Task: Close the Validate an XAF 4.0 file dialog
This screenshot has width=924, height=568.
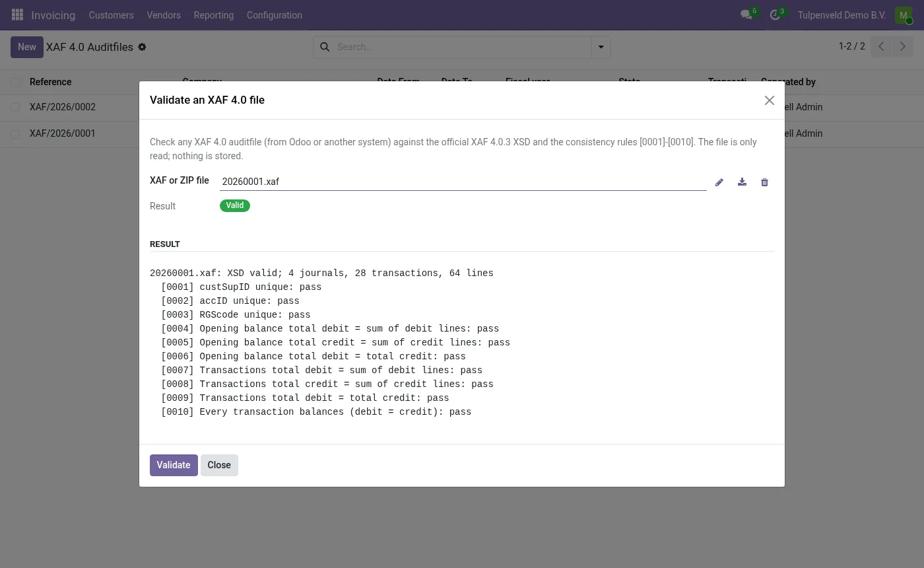Action: 770,100
